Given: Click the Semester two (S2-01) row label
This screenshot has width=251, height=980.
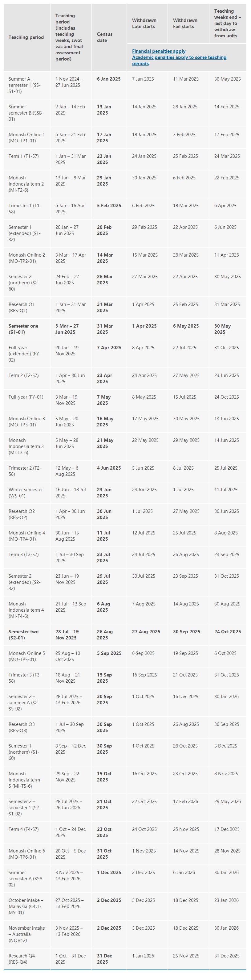Looking at the screenshot, I should tap(23, 634).
